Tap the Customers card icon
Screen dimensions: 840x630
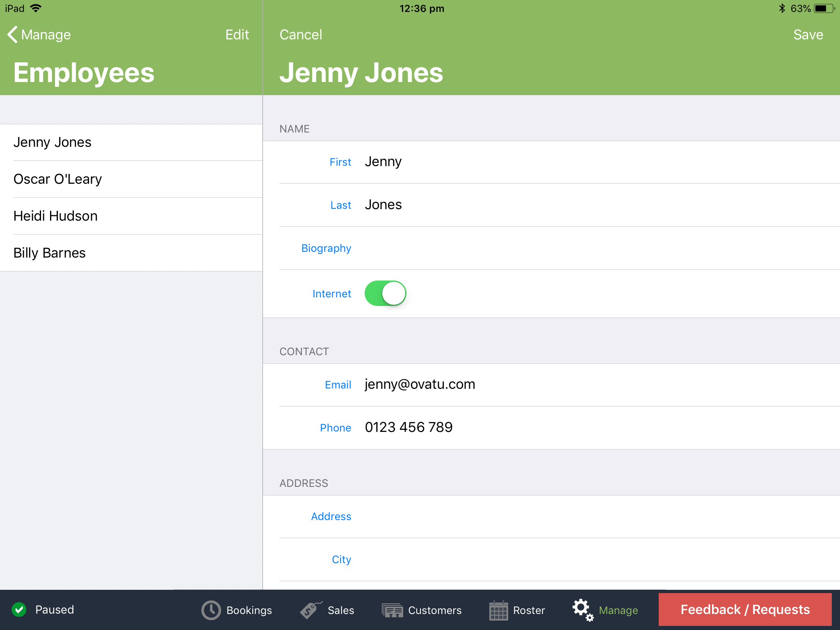[x=392, y=610]
